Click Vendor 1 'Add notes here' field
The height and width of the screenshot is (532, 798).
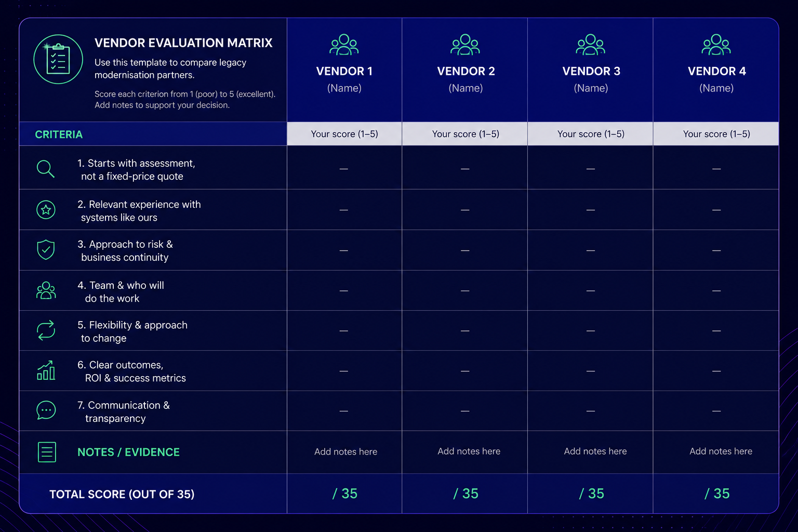point(344,452)
